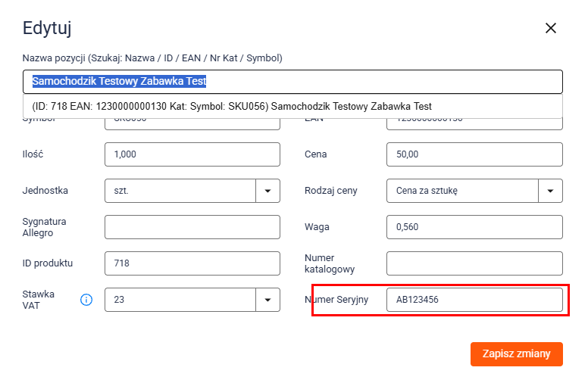Image resolution: width=588 pixels, height=383 pixels.
Task: Expand the Stawka VAT dropdown arrow
Action: click(267, 300)
